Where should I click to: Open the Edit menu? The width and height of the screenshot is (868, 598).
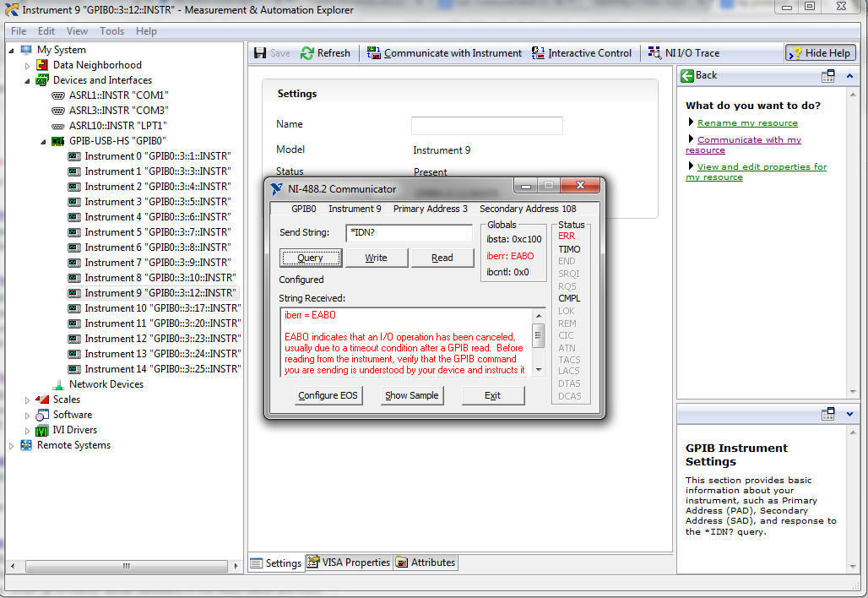pos(46,31)
